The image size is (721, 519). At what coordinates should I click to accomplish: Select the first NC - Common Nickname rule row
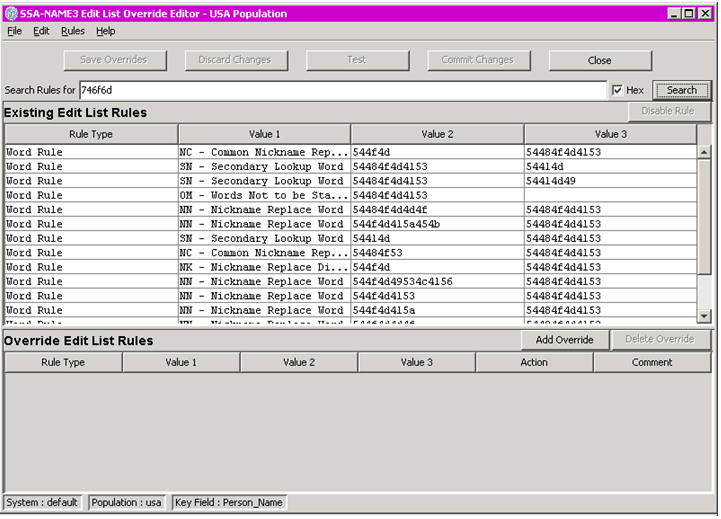click(260, 152)
